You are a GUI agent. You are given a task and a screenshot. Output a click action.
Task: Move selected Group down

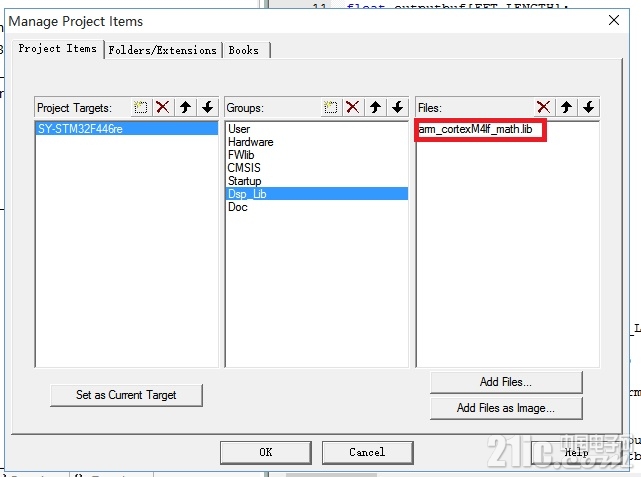[x=397, y=107]
